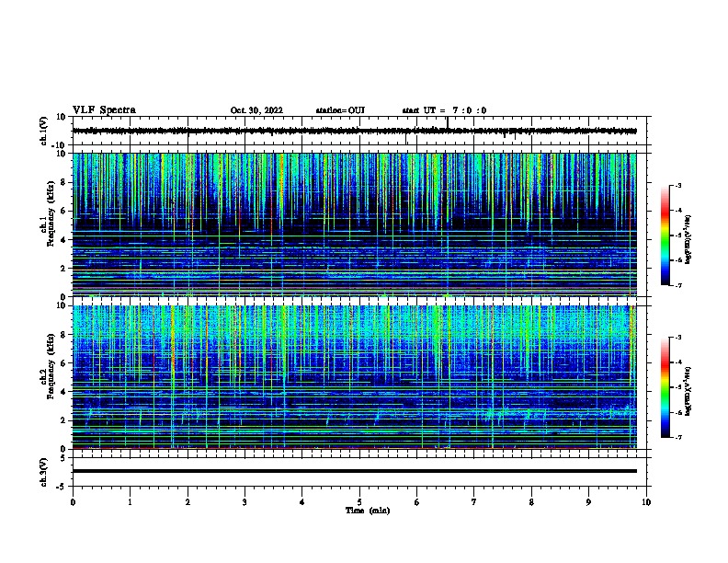Click time axis tick label "2" at the bottom

tap(188, 502)
